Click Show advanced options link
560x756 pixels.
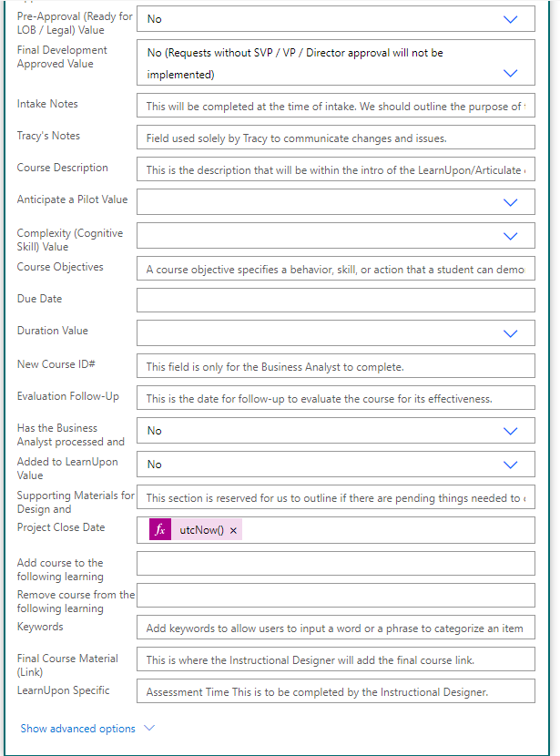pyautogui.click(x=77, y=729)
